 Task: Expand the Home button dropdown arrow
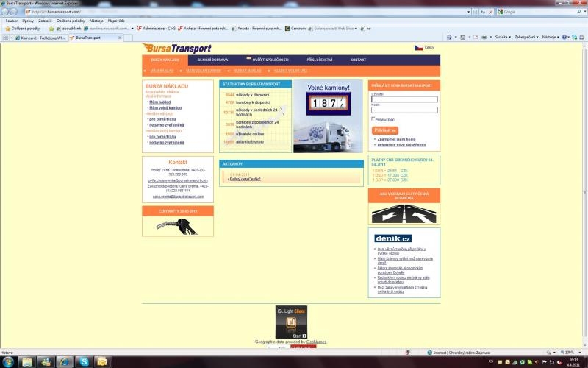point(456,38)
